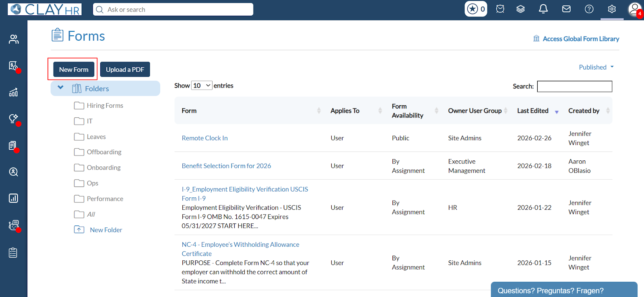Open the layers stack icon in the top bar
Image resolution: width=644 pixels, height=297 pixels.
click(520, 9)
